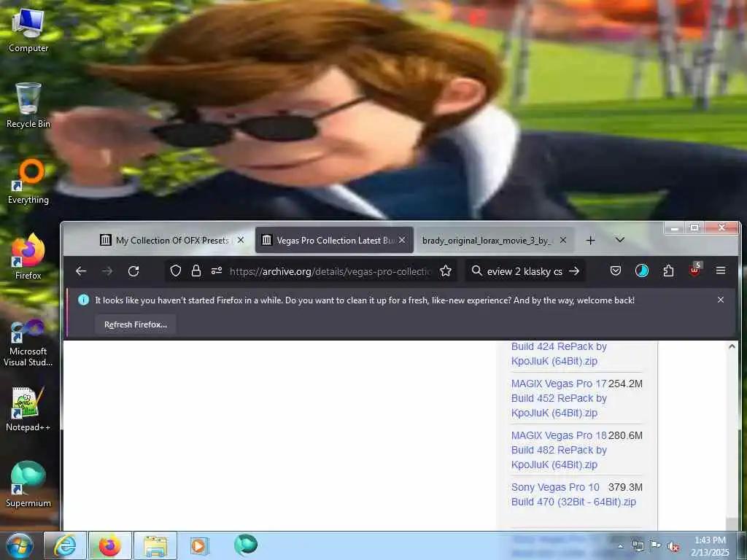Select Firefox in the taskbar
Viewport: 747px width, 560px height.
click(x=109, y=545)
